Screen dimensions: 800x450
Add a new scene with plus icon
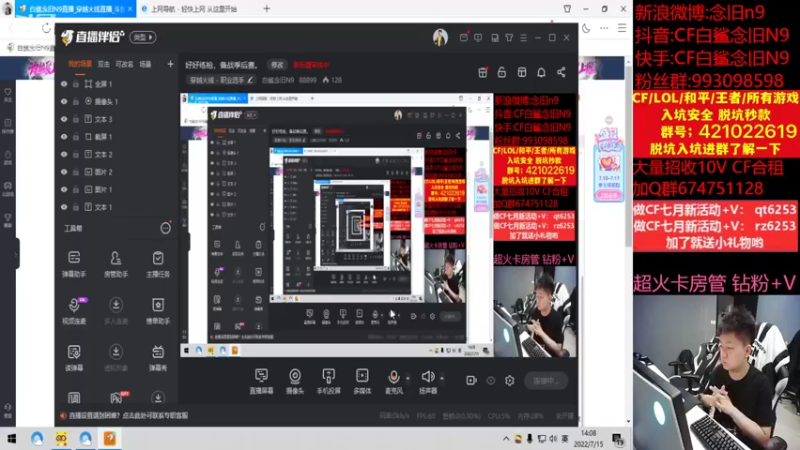point(170,64)
